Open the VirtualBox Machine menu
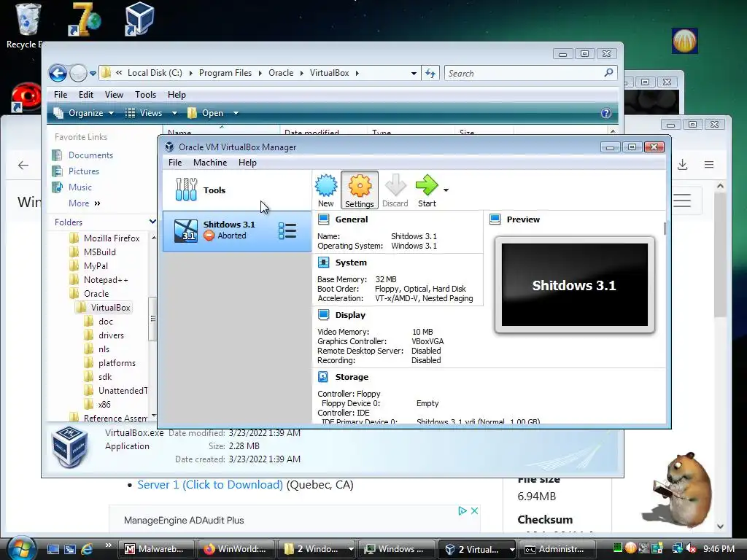 [x=210, y=163]
